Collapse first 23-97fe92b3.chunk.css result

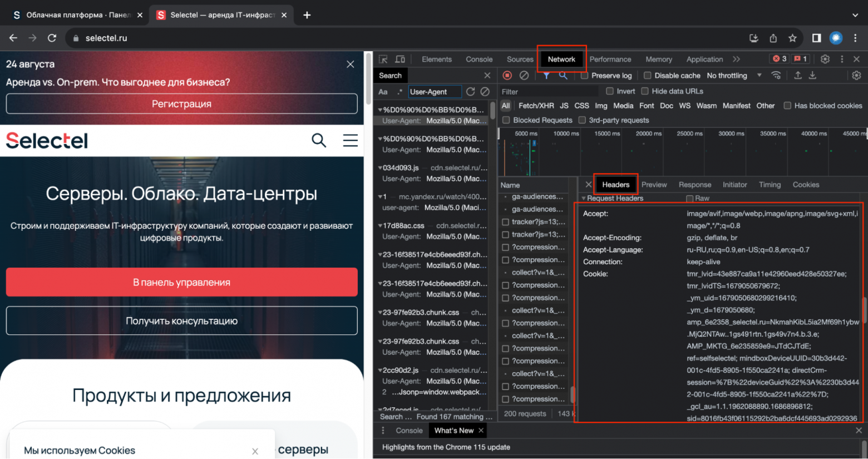click(380, 312)
